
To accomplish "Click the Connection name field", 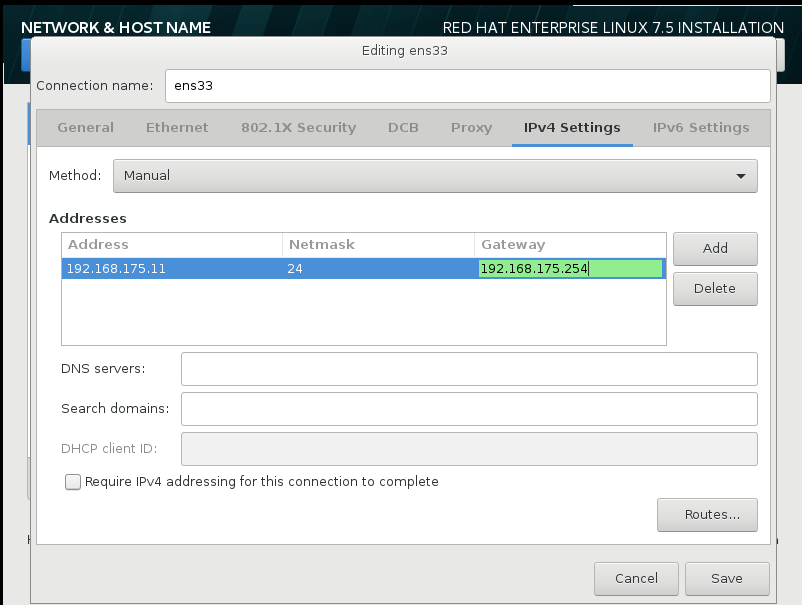I will pyautogui.click(x=467, y=86).
